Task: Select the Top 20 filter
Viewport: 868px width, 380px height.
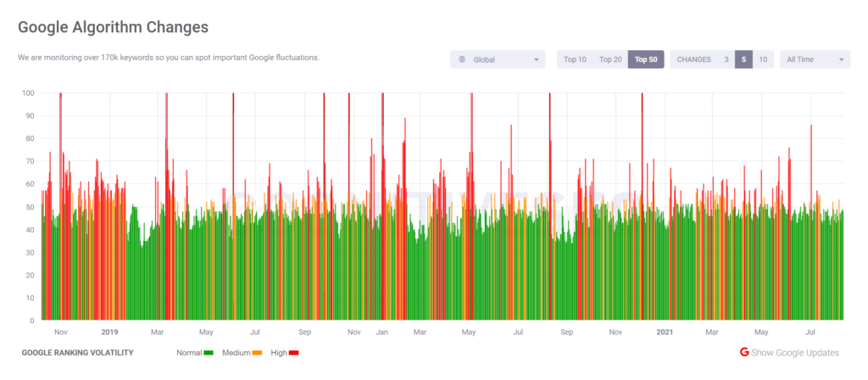Action: click(610, 59)
